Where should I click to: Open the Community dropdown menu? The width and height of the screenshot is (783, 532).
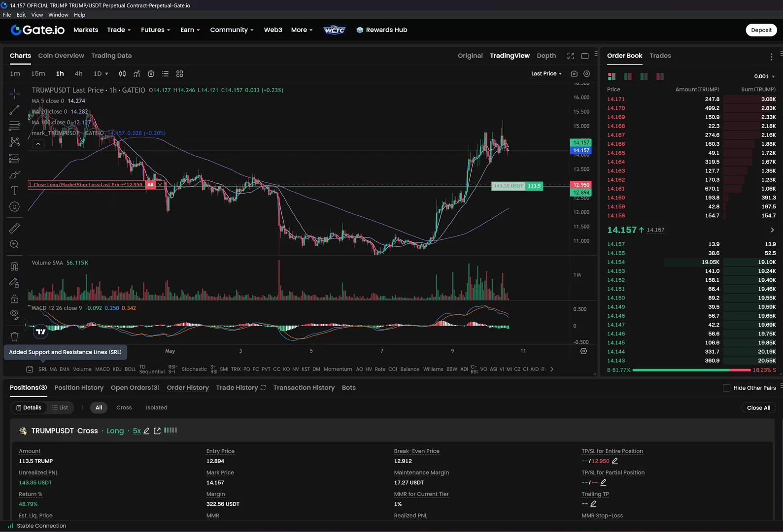[x=232, y=30]
